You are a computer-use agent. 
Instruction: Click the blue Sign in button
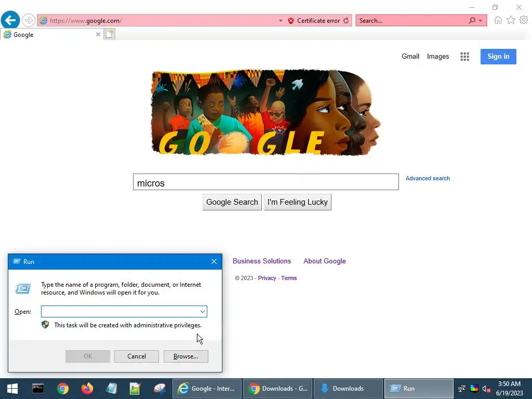click(x=498, y=56)
